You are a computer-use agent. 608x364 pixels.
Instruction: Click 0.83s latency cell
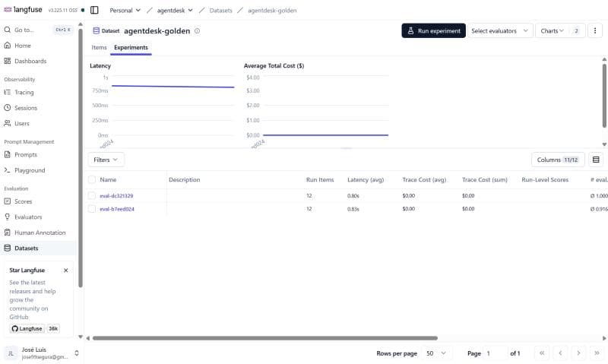[x=353, y=209]
